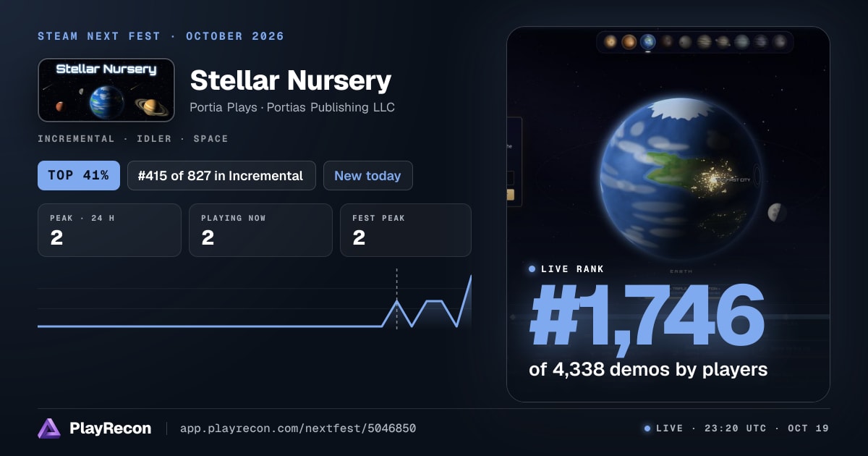Click the Portias Publishing LLC publisher name
868x456 pixels.
pos(331,108)
